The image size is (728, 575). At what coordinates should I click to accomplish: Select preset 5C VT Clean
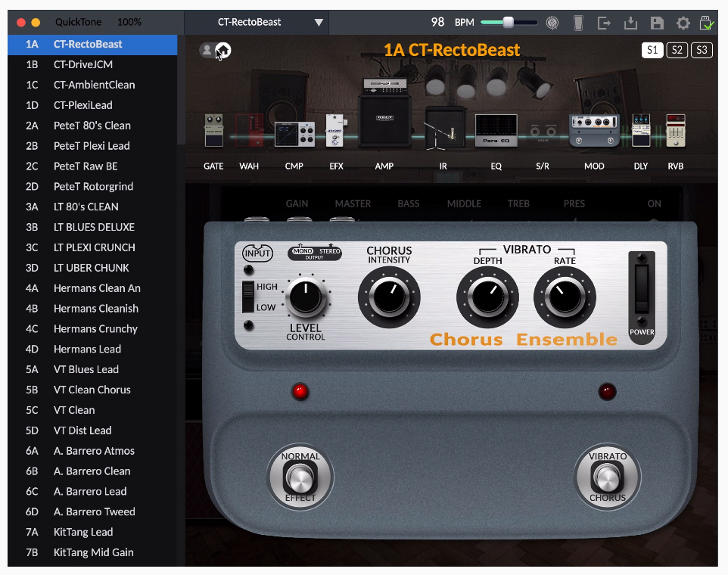92,410
